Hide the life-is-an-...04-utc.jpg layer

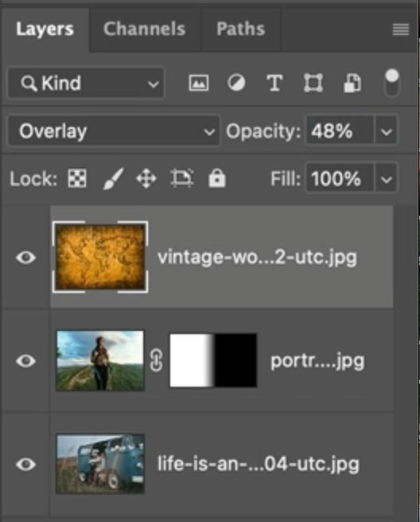pos(25,465)
